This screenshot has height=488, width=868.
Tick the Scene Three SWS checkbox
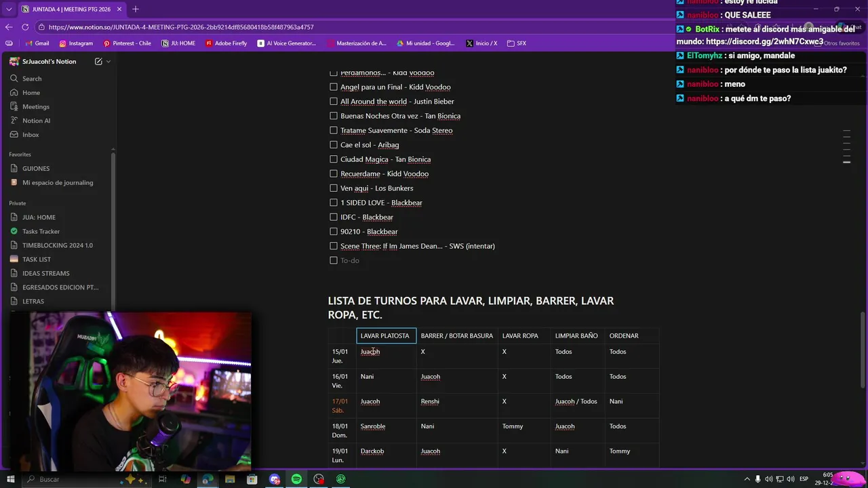334,246
